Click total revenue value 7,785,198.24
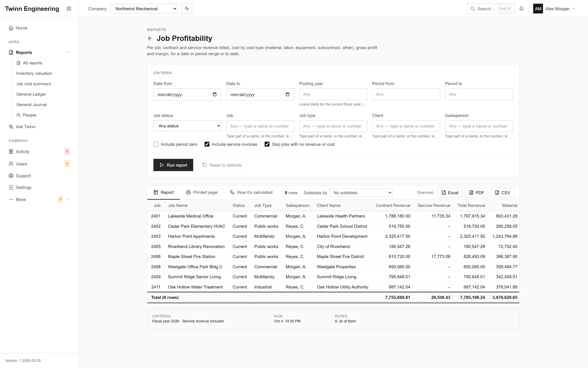The image size is (588, 368). point(472,298)
